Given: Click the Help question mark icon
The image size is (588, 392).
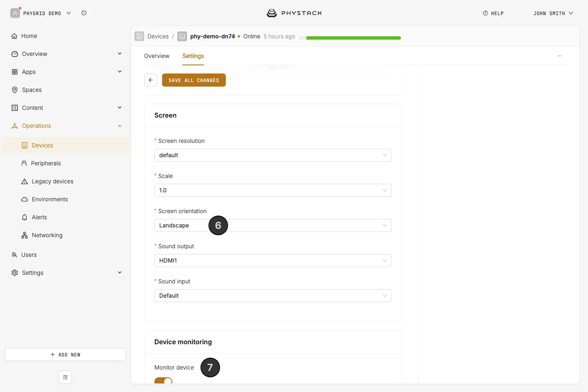Looking at the screenshot, I should (x=486, y=13).
